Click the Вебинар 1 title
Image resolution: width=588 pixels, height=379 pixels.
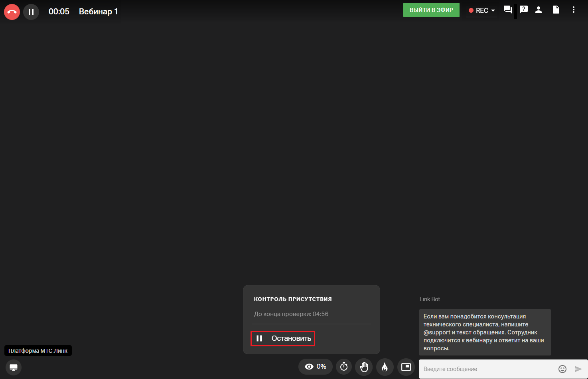point(99,12)
